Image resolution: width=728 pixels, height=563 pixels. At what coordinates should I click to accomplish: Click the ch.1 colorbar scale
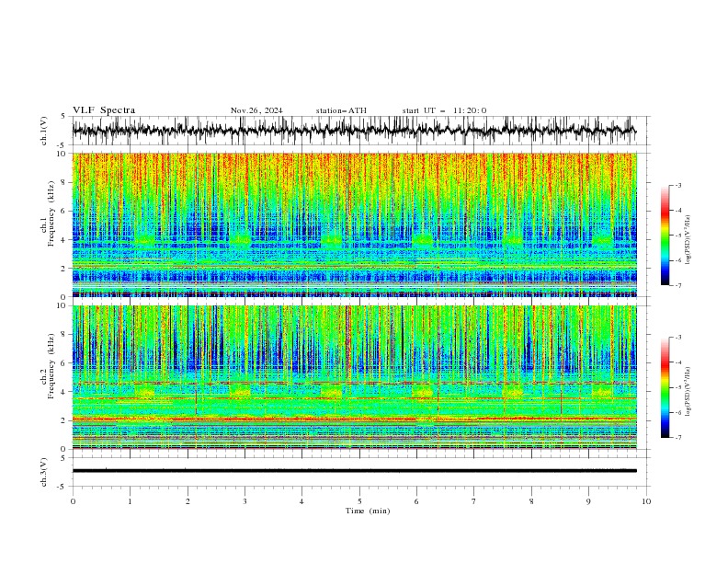[665, 236]
